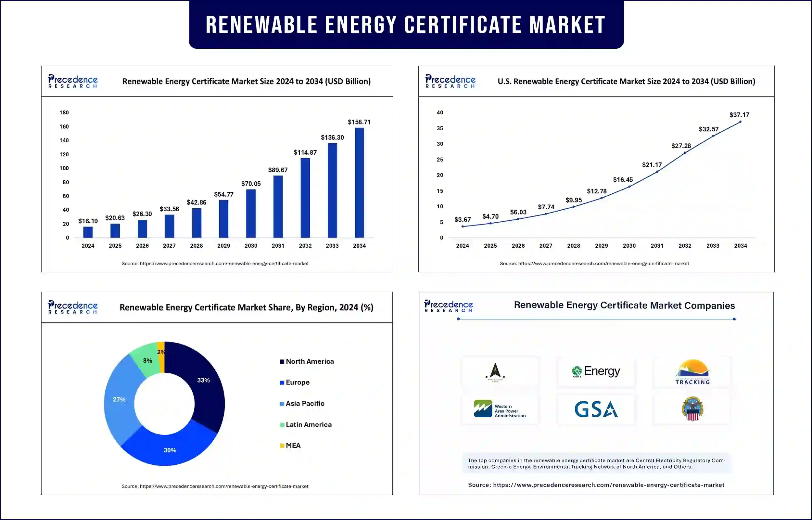Click the 2028 bar labeled $42.86
Viewport: 812px width, 520px height.
tap(197, 223)
